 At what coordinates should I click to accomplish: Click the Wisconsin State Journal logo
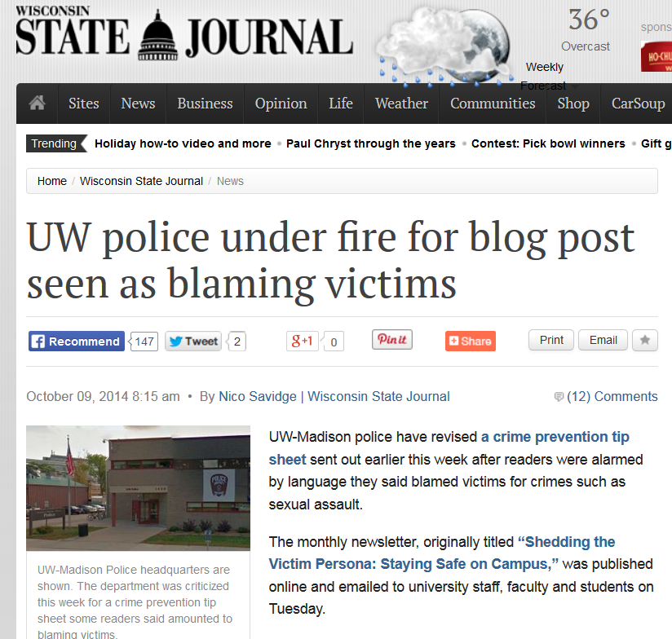tap(184, 33)
